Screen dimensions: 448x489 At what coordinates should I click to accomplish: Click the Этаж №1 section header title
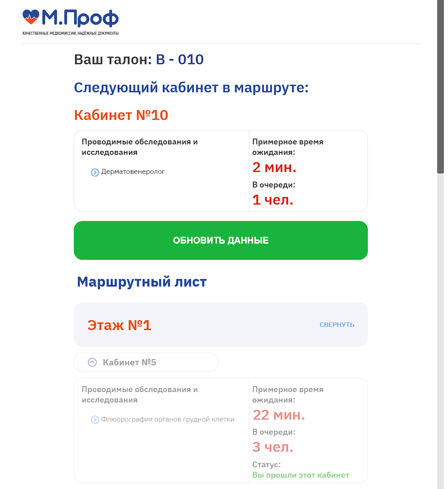119,325
